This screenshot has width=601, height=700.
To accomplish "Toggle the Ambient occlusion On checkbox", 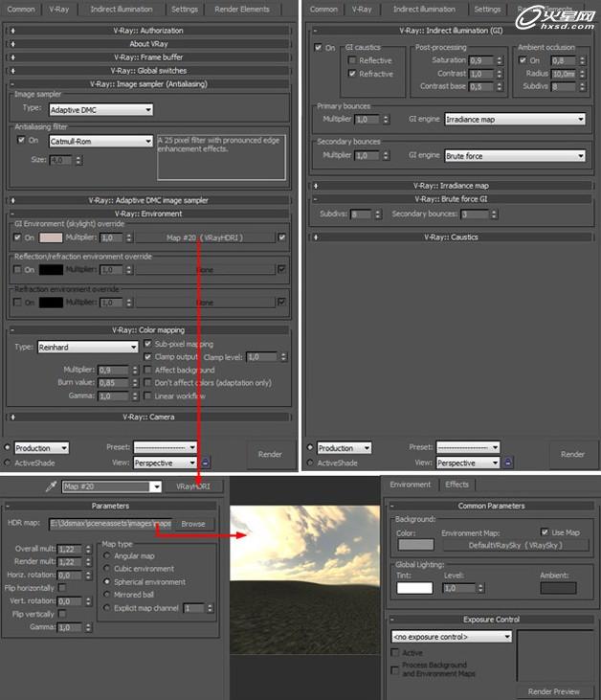I will pyautogui.click(x=523, y=59).
